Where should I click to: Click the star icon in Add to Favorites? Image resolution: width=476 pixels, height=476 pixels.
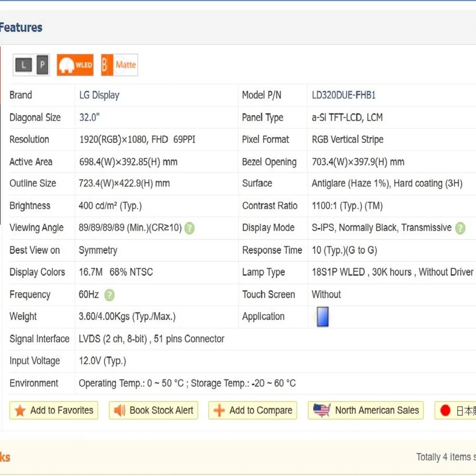click(x=20, y=410)
